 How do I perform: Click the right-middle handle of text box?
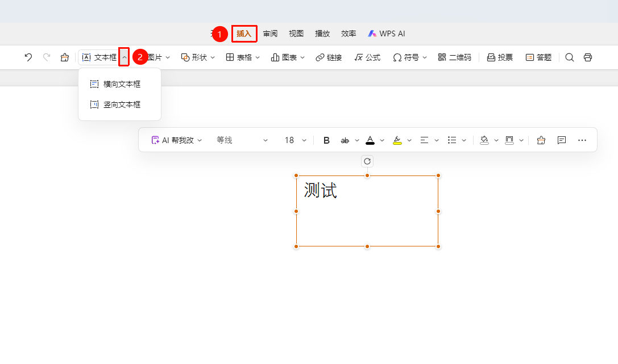pyautogui.click(x=438, y=211)
